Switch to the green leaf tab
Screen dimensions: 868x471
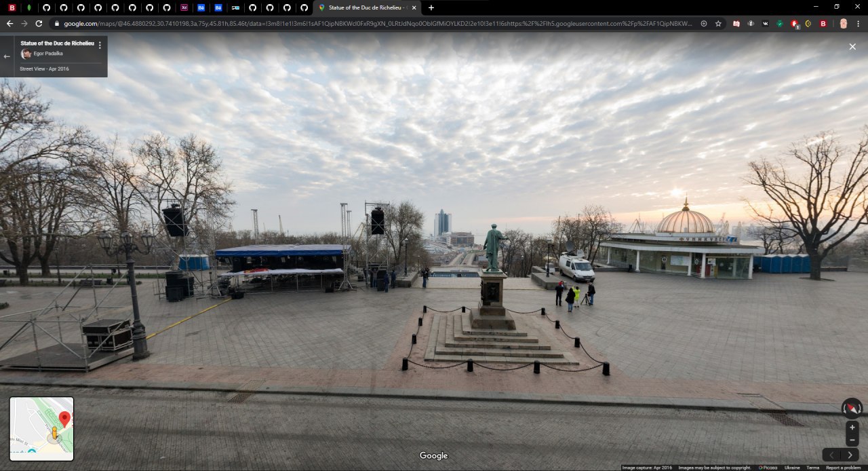(29, 7)
